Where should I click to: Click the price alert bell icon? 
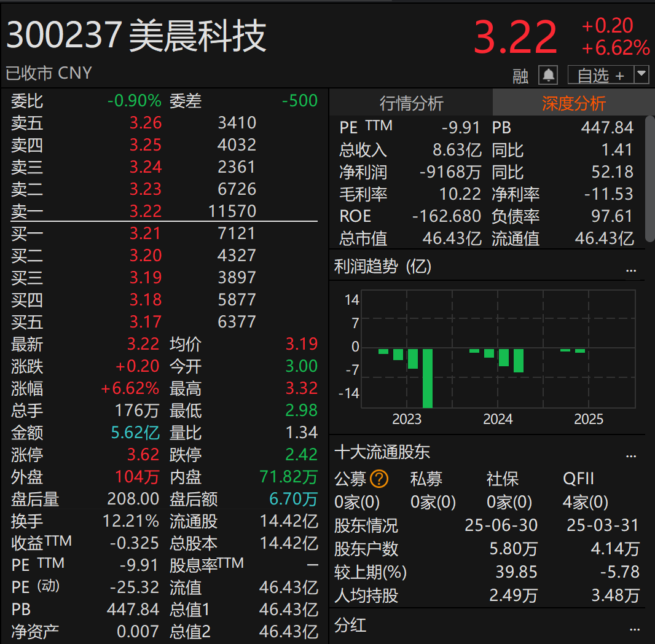click(x=548, y=75)
